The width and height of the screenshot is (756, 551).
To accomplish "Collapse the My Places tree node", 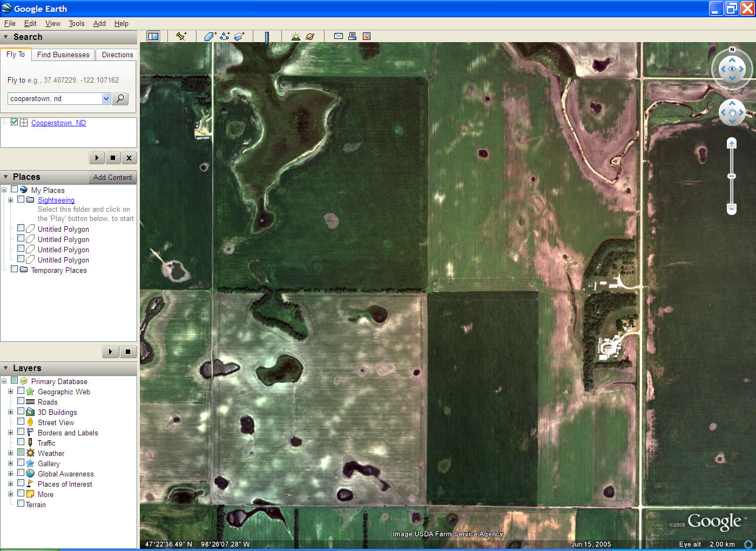I will pos(4,190).
